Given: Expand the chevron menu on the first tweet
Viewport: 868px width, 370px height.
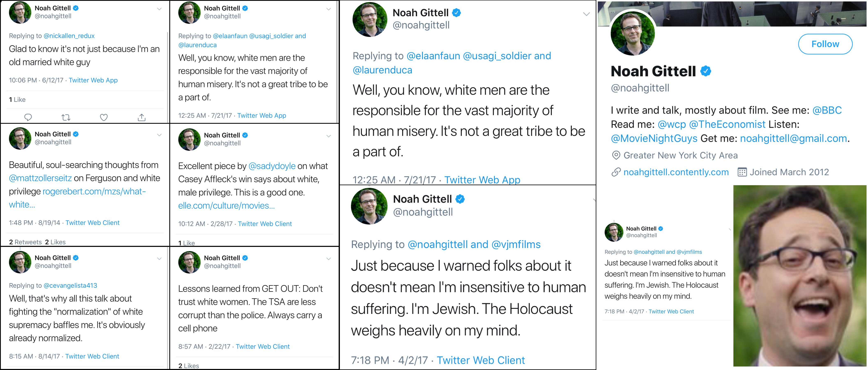Looking at the screenshot, I should point(159,9).
